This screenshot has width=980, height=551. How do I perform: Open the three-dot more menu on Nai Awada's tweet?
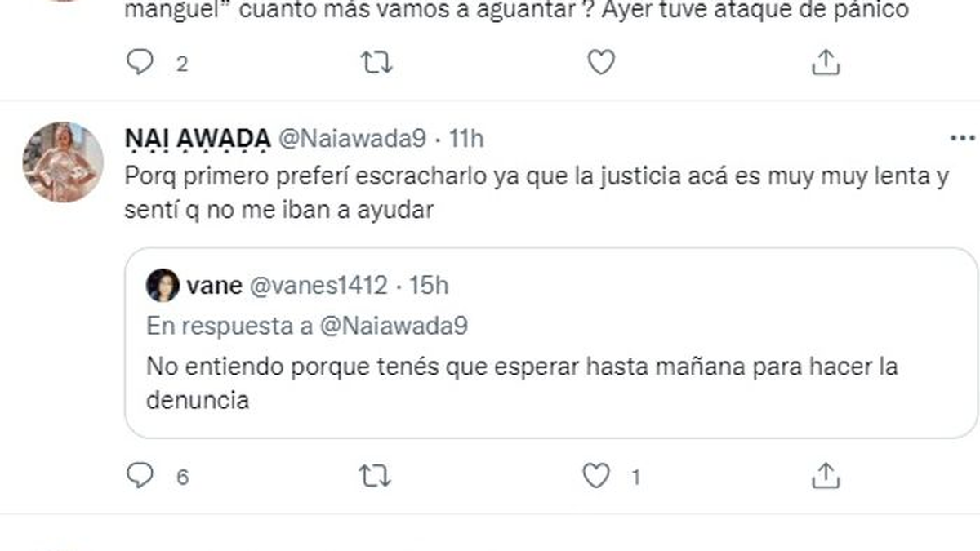964,139
